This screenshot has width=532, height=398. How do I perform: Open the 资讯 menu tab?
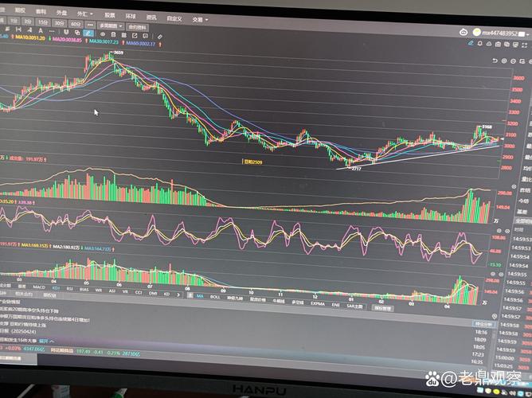[x=151, y=18]
